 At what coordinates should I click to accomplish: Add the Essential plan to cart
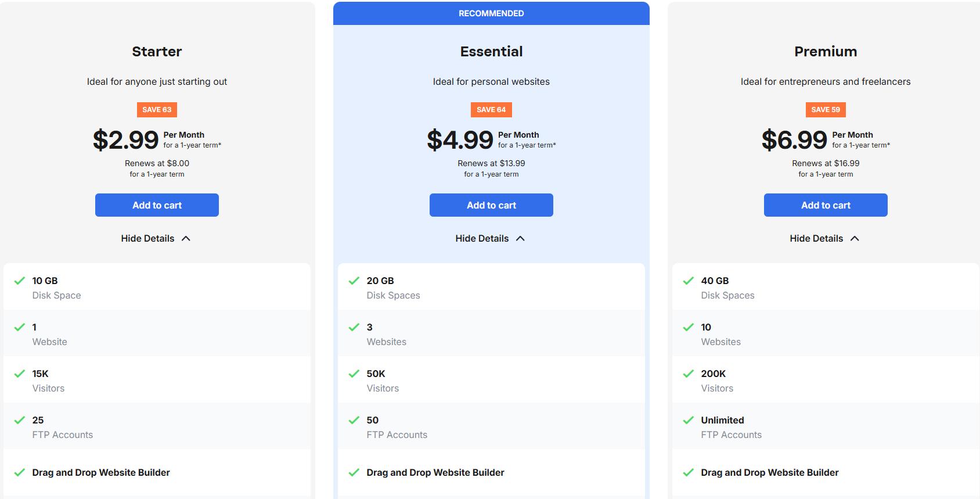491,205
